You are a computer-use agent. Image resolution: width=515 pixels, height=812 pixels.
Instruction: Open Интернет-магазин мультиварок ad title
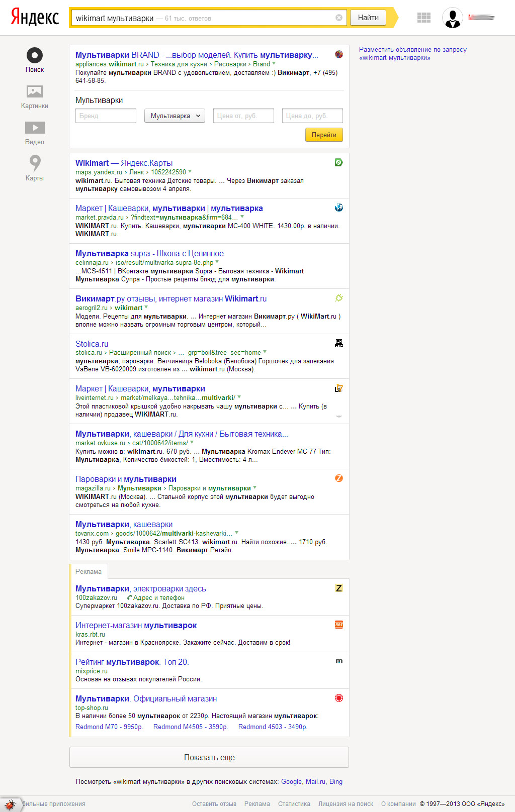point(136,625)
